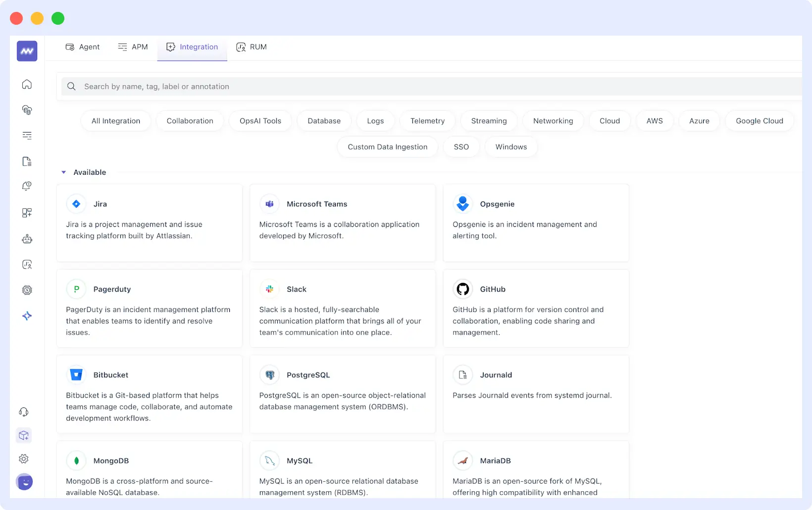The height and width of the screenshot is (510, 812).
Task: Filter by AWS category
Action: [655, 121]
